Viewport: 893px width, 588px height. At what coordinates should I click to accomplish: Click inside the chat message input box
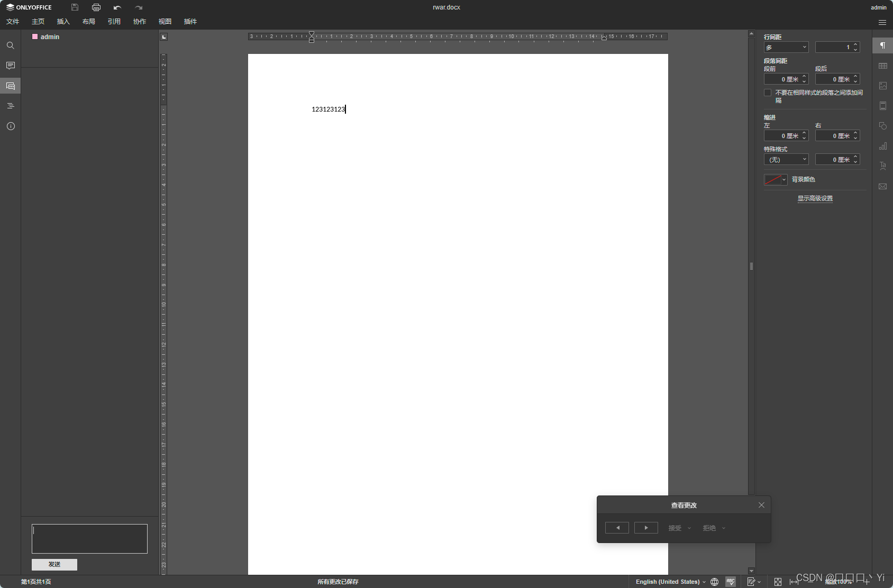(89, 539)
